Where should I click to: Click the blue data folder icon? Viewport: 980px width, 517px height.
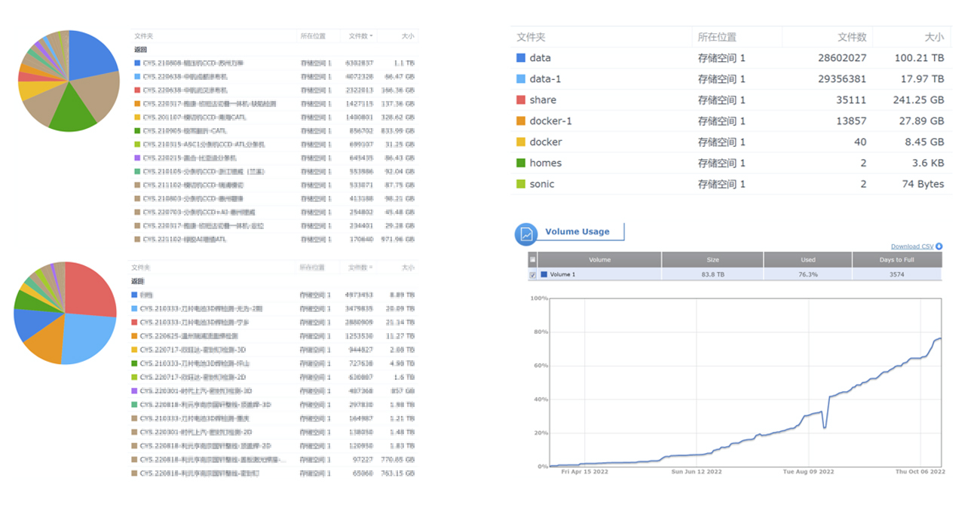[x=521, y=58]
